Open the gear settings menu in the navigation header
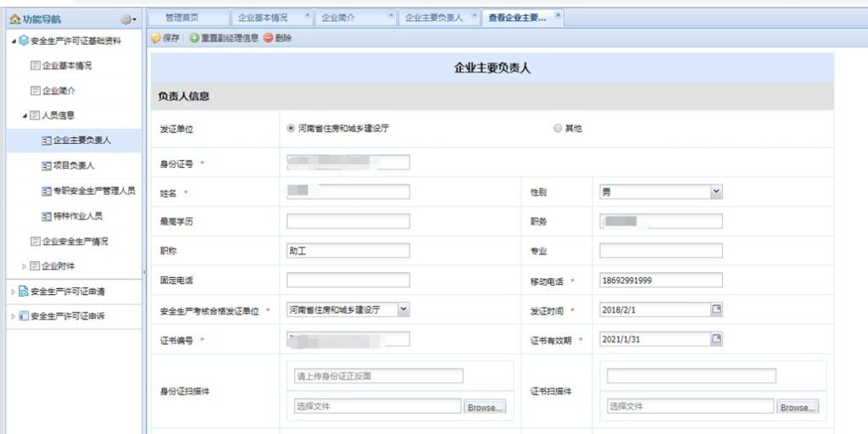The width and height of the screenshot is (868, 434). (128, 19)
